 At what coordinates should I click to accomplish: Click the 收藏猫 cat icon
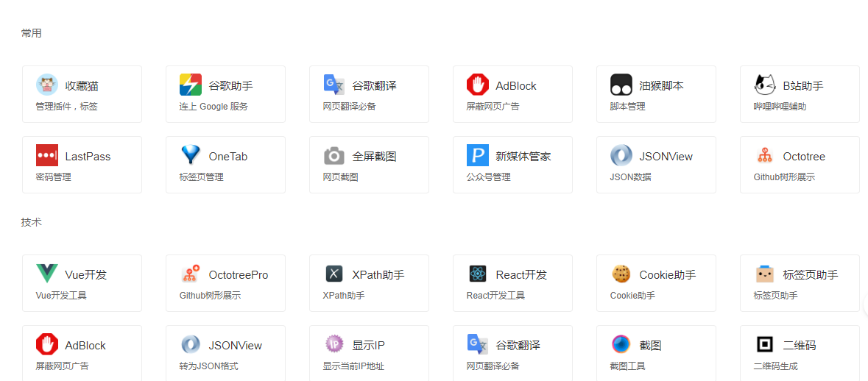coord(47,85)
